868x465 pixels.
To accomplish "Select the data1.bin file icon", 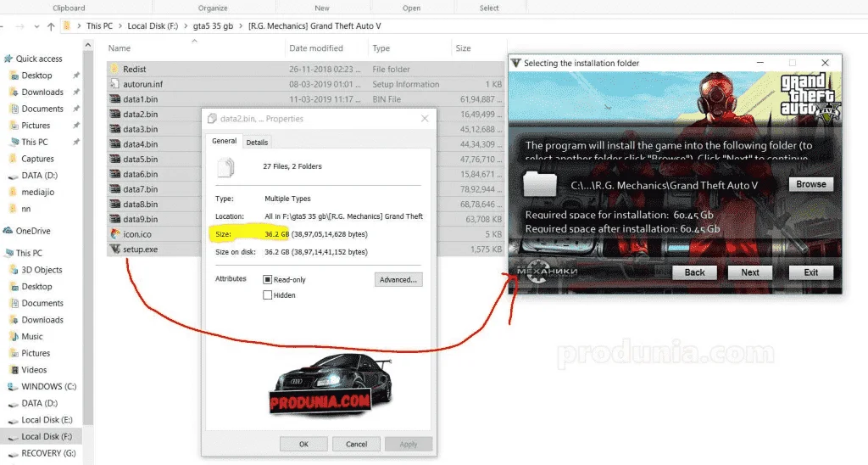I will point(114,98).
